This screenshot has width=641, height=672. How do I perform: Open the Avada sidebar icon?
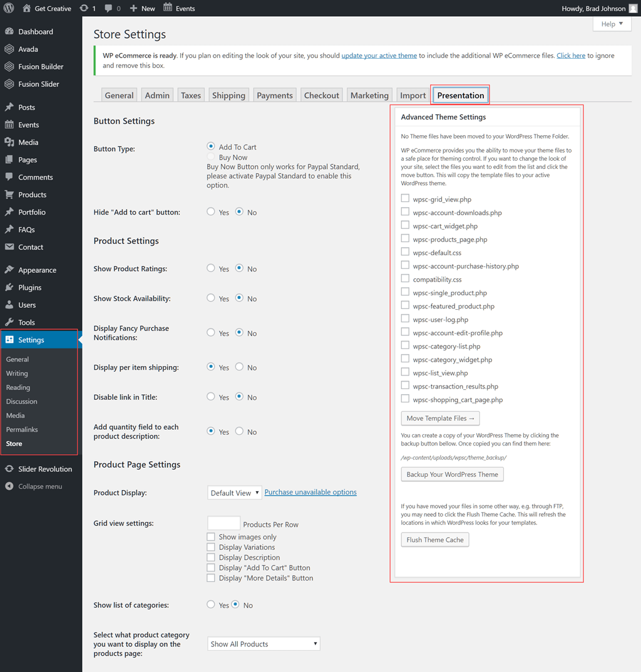pyautogui.click(x=9, y=49)
